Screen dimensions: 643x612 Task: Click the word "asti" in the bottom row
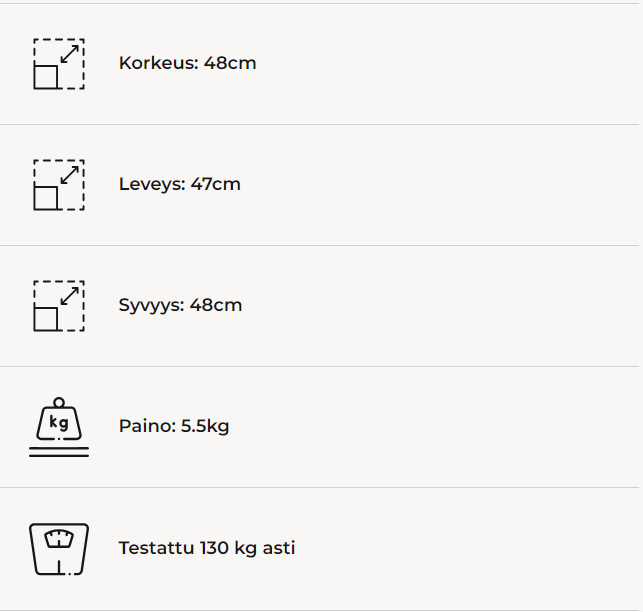pyautogui.click(x=279, y=548)
